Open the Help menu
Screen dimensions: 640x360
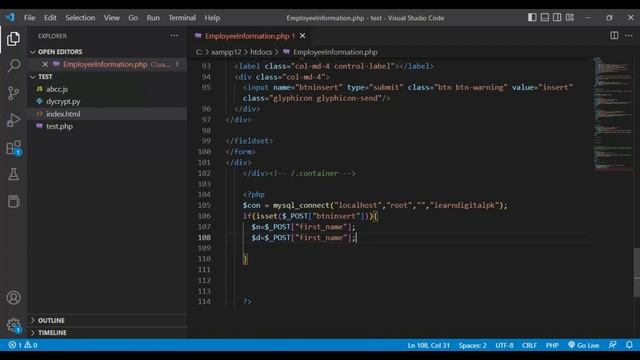(x=212, y=18)
